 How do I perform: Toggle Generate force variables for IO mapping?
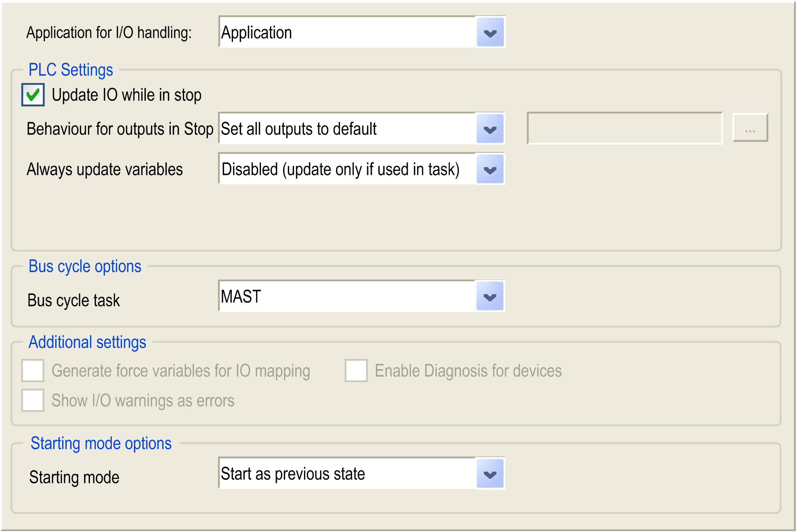pos(33,370)
